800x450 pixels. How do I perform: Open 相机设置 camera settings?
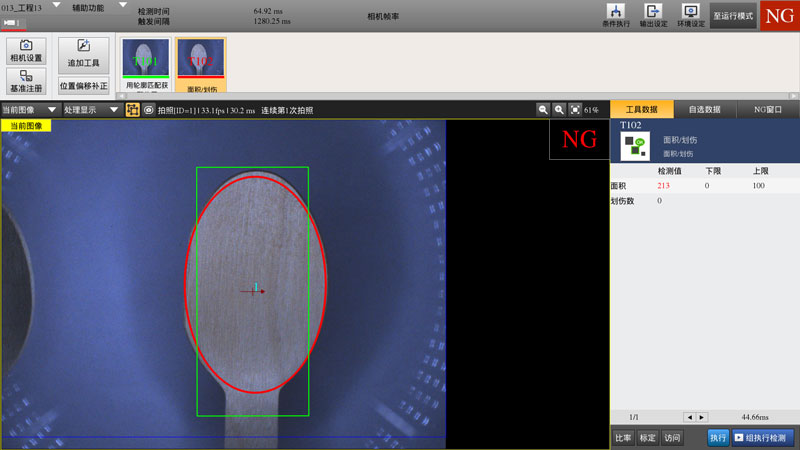click(26, 52)
